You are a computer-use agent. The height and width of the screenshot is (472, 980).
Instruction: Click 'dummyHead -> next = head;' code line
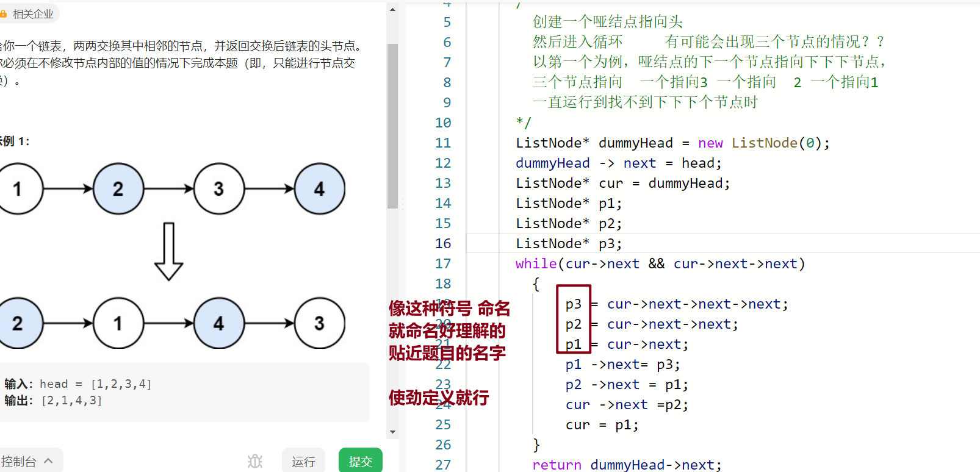619,163
